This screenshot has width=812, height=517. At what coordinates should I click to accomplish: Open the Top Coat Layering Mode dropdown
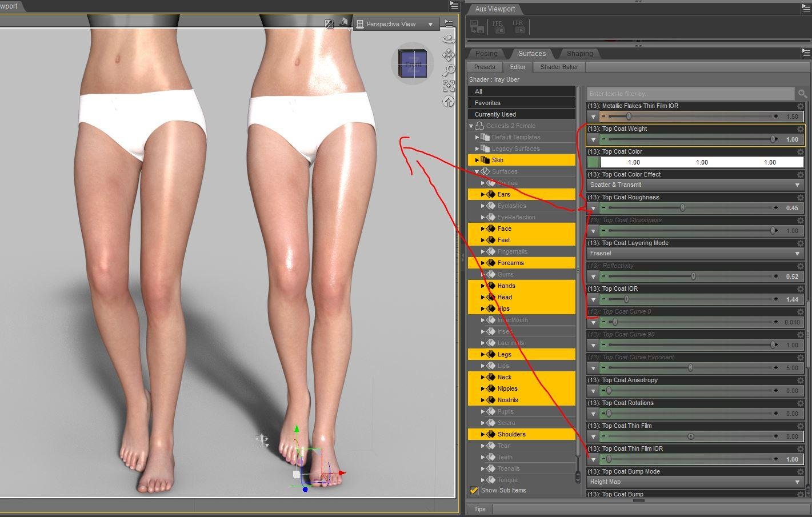[695, 254]
